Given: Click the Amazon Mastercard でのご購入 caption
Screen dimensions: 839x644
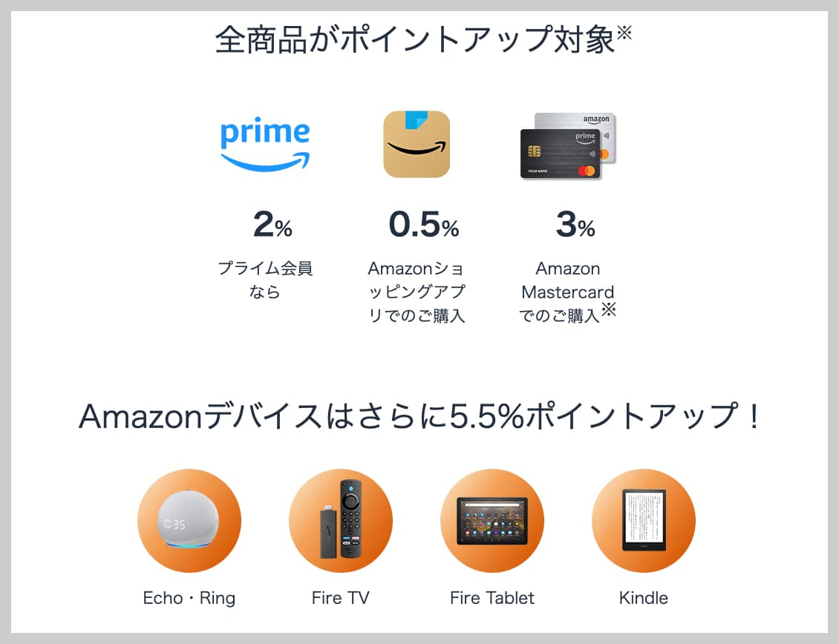Looking at the screenshot, I should tap(568, 292).
